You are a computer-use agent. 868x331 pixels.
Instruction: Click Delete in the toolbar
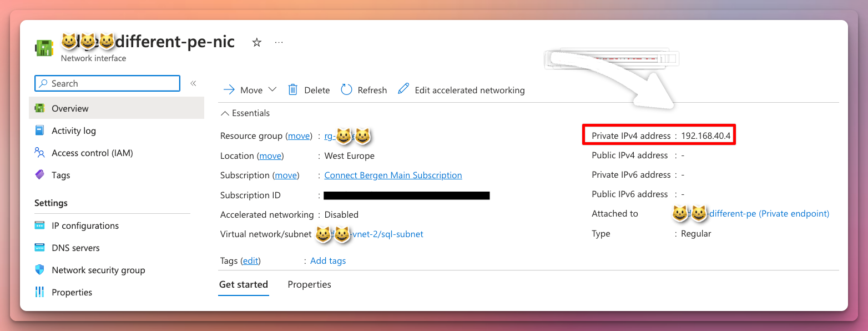pos(309,90)
